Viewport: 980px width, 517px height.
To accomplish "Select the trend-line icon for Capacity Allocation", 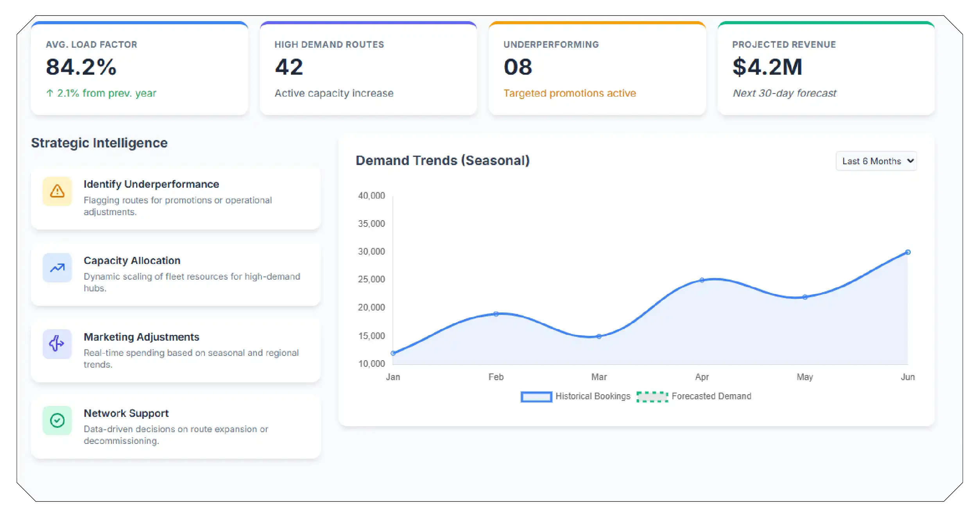I will (57, 268).
